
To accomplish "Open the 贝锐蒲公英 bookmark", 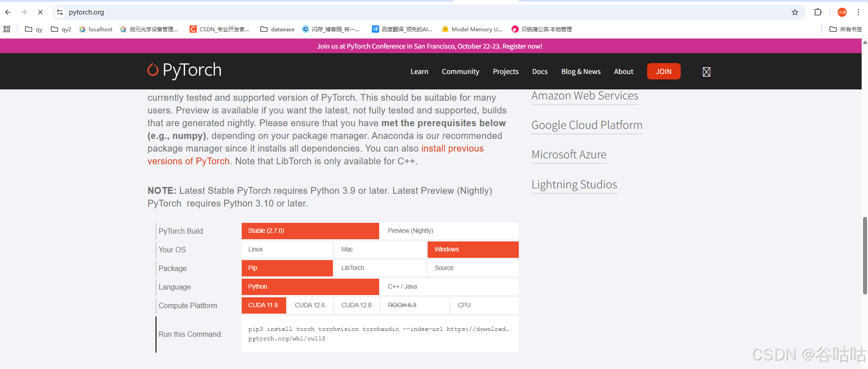I will [x=541, y=29].
